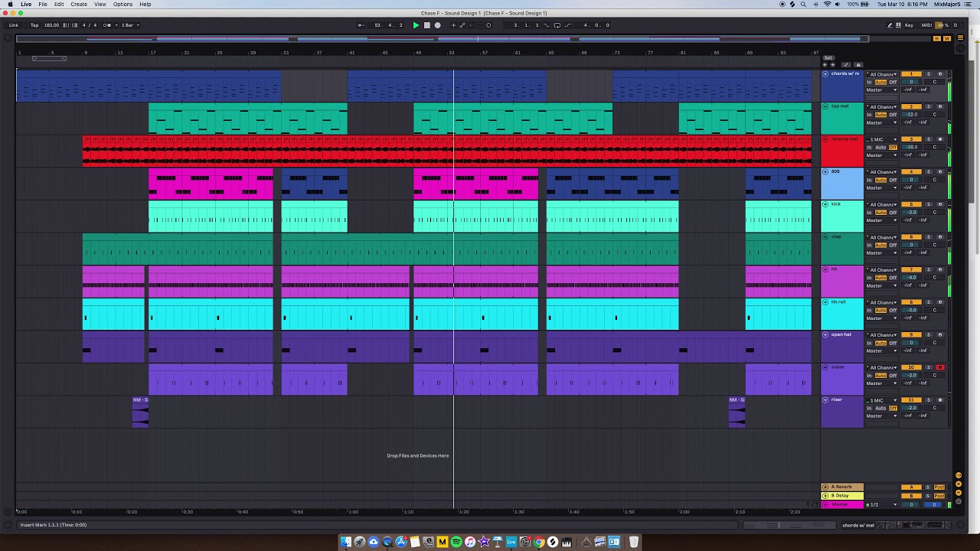Arm the Arrangement Record button
This screenshot has height=551, width=980.
437,25
